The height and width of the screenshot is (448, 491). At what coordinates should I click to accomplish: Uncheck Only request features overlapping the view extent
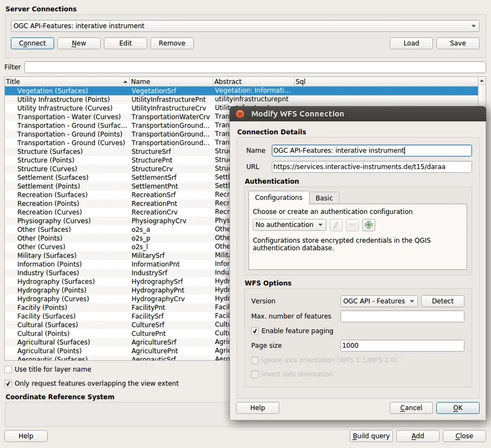click(8, 384)
